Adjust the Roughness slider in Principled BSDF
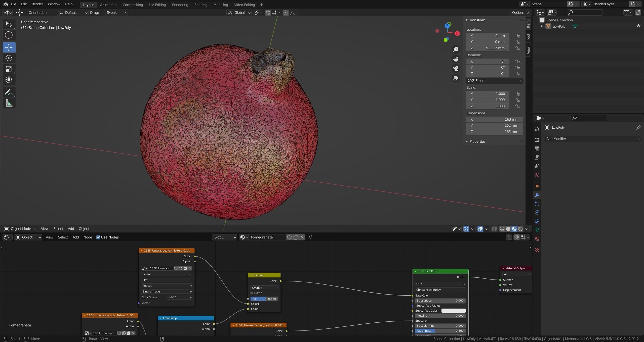 click(440, 331)
